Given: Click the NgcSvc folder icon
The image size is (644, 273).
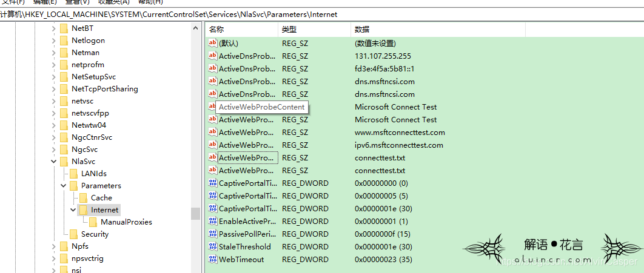Looking at the screenshot, I should coord(64,149).
